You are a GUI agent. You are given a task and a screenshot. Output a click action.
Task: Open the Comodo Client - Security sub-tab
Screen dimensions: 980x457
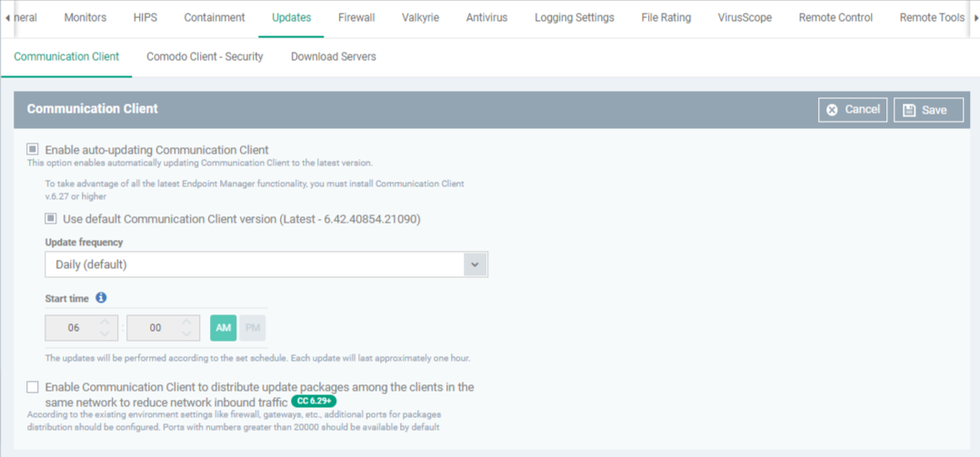click(x=205, y=57)
